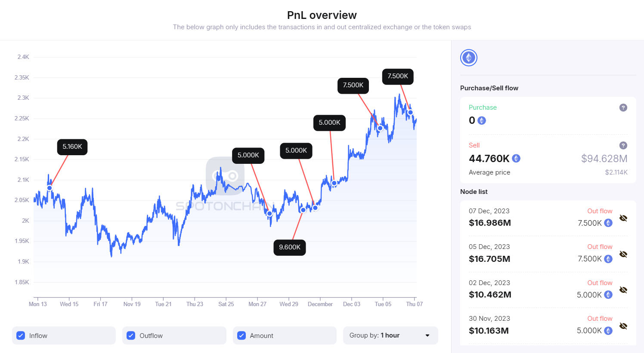Open the Purchase help question mark icon
The image size is (644, 353).
coord(623,107)
